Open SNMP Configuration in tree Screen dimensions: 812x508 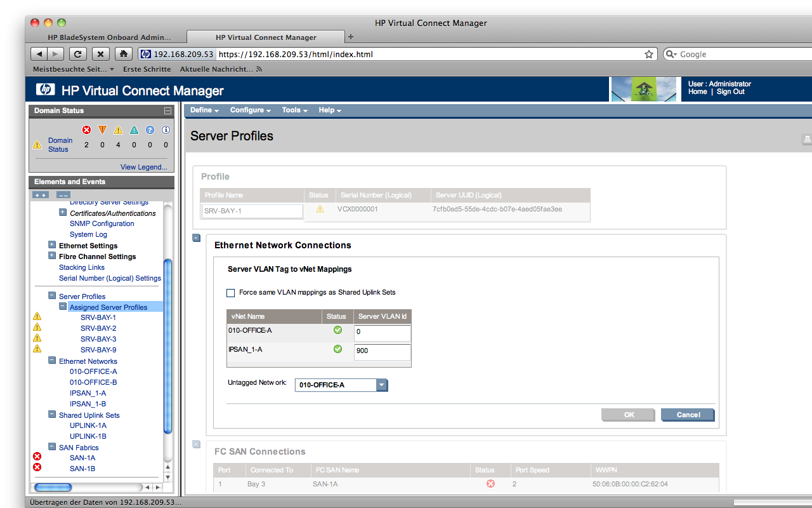pos(102,224)
